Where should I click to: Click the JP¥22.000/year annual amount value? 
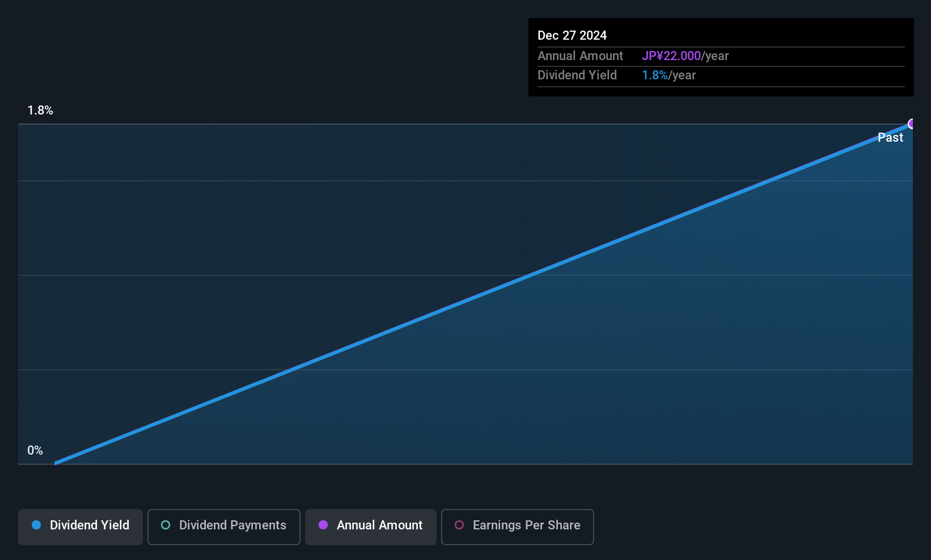pos(685,56)
